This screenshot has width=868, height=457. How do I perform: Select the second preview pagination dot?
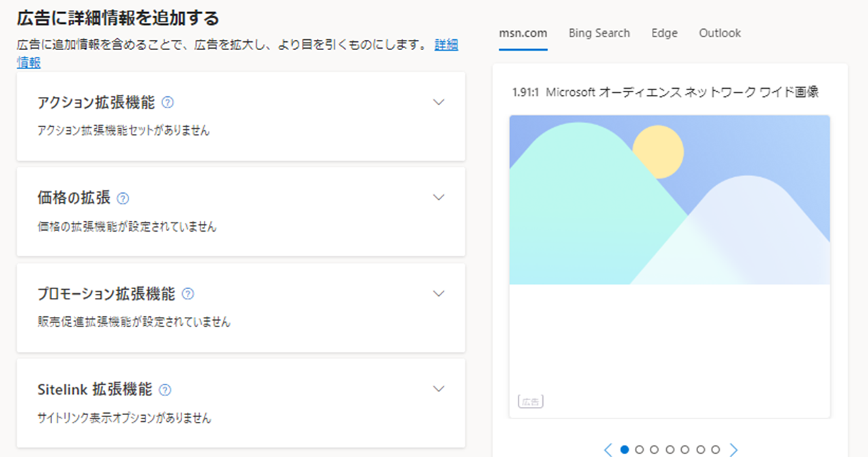(x=639, y=450)
